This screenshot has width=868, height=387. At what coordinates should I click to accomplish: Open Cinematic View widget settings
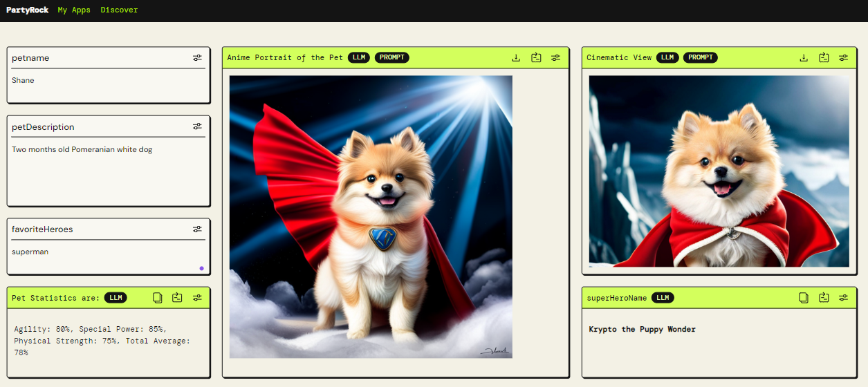tap(843, 57)
